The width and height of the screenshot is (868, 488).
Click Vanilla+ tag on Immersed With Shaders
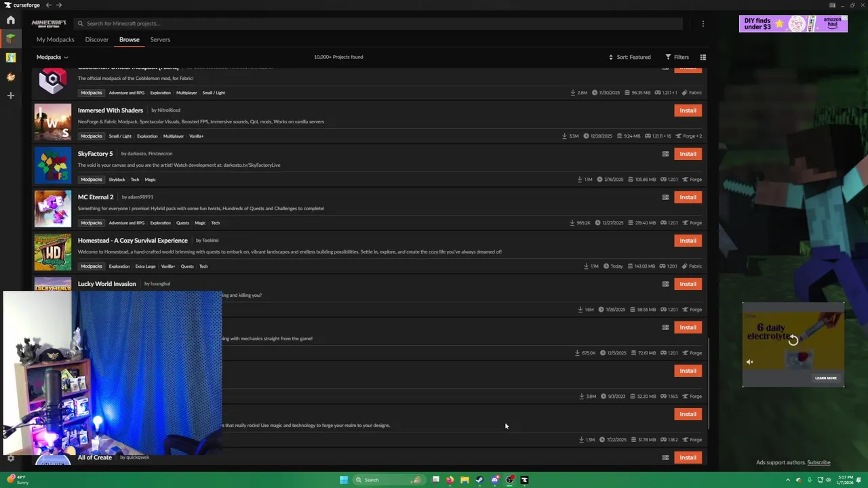click(197, 136)
